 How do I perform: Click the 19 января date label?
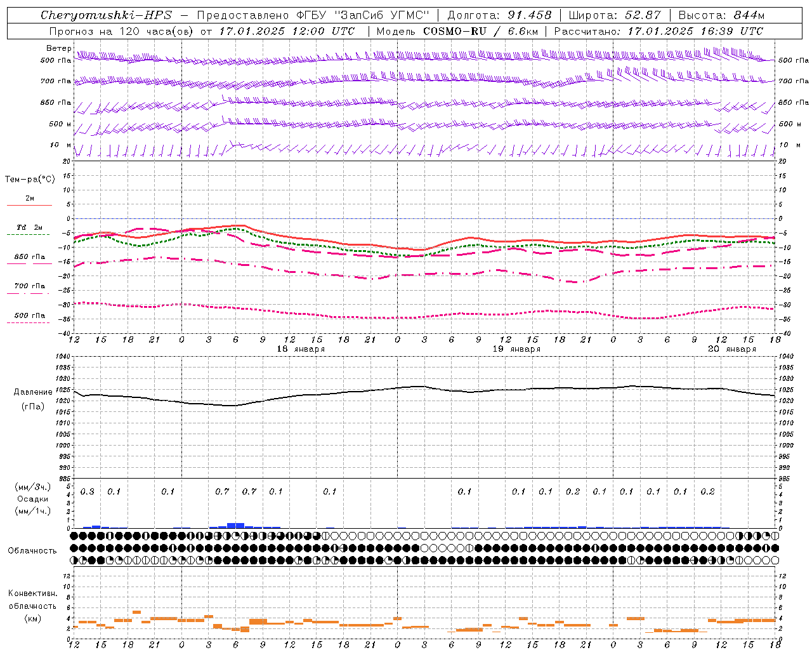click(x=516, y=349)
